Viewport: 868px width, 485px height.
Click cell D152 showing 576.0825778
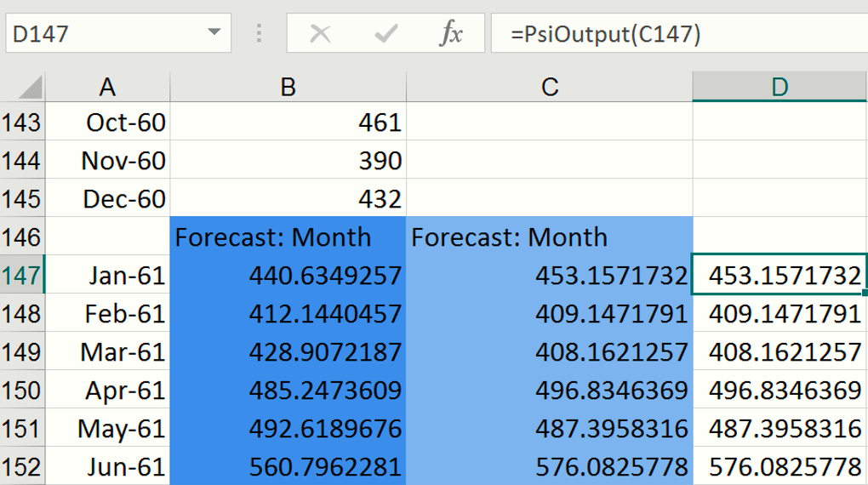click(779, 466)
